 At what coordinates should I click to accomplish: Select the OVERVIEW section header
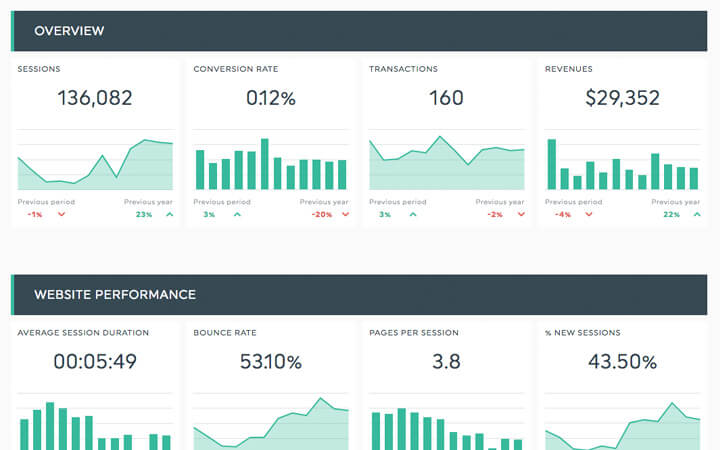[359, 31]
